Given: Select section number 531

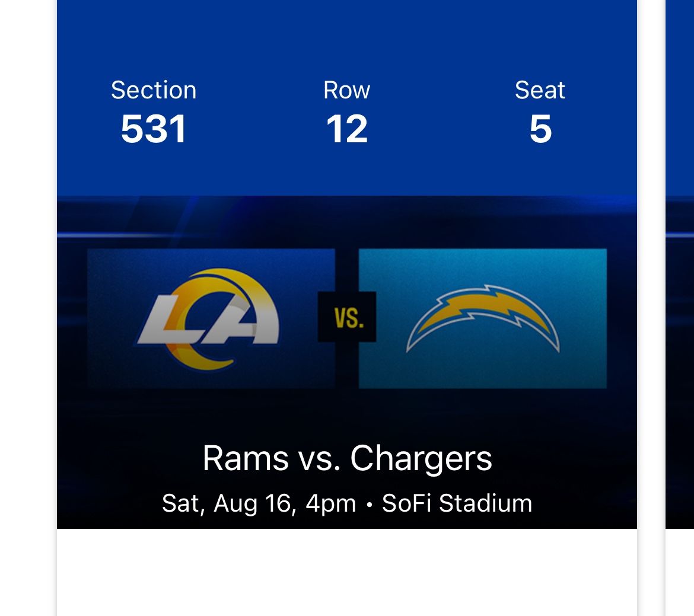Looking at the screenshot, I should pos(154,129).
